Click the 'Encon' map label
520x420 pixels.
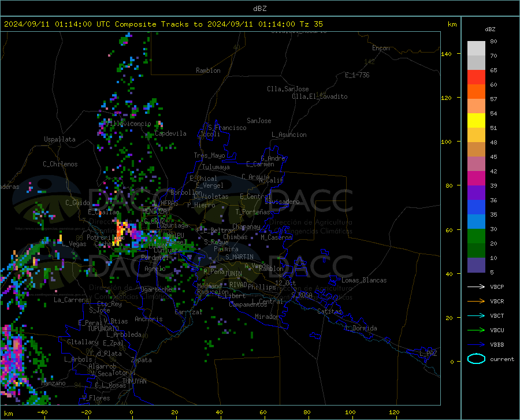381,48
